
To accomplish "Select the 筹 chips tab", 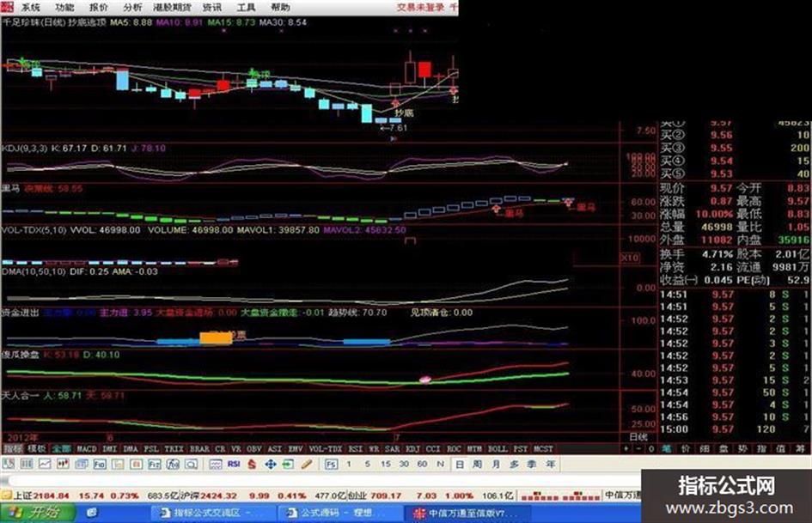I will 800,449.
